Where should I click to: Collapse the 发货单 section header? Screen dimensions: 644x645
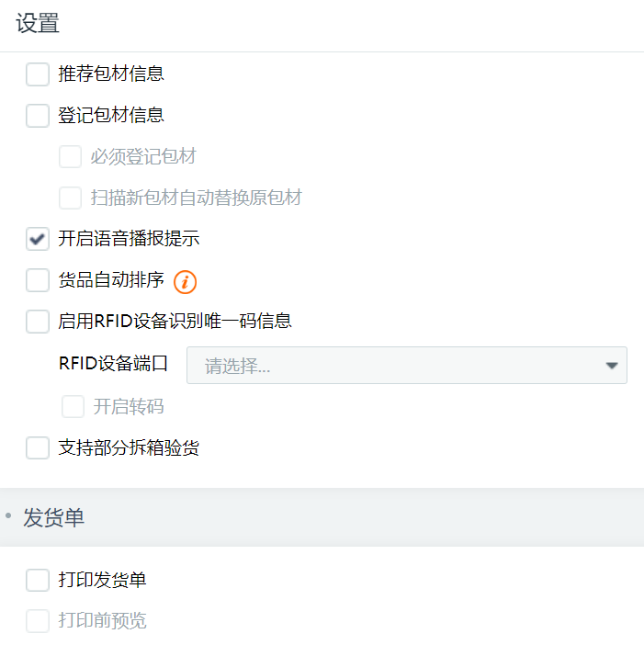click(322, 517)
